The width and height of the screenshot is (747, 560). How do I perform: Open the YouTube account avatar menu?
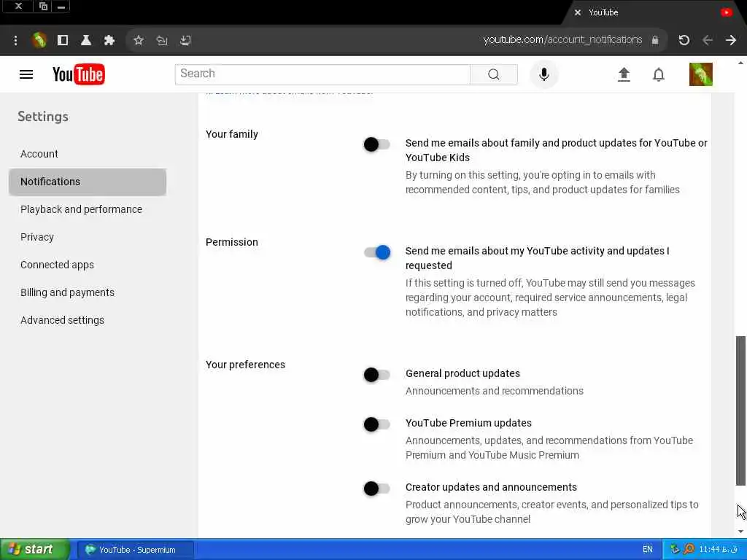point(701,74)
